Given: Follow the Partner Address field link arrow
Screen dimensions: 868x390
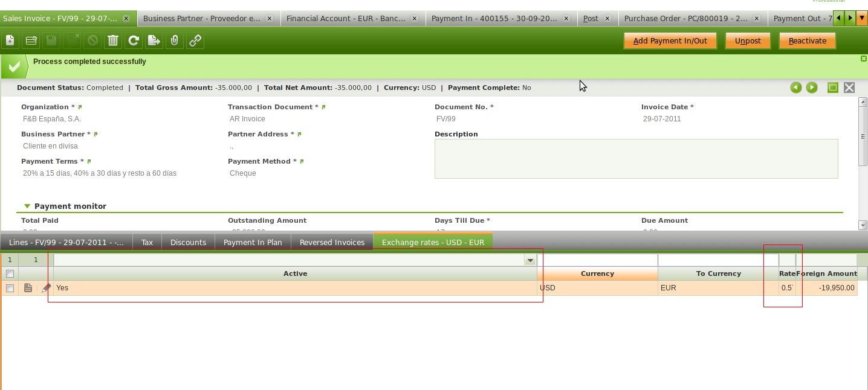Looking at the screenshot, I should tap(299, 134).
